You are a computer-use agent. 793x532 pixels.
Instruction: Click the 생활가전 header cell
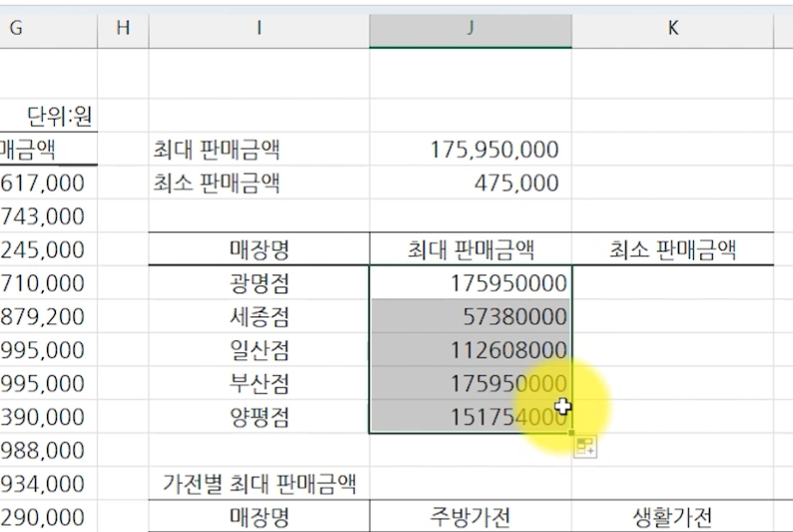click(672, 516)
